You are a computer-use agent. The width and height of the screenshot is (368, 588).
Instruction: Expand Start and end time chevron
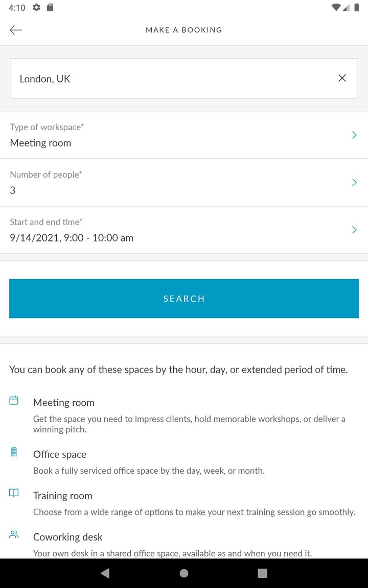pyautogui.click(x=354, y=230)
